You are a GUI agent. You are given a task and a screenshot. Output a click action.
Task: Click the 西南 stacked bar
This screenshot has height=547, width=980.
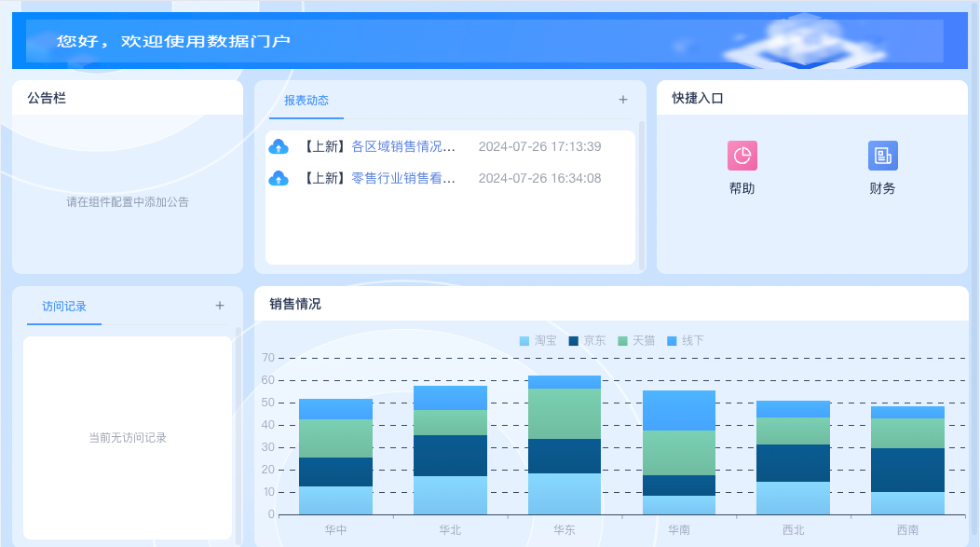pos(907,460)
